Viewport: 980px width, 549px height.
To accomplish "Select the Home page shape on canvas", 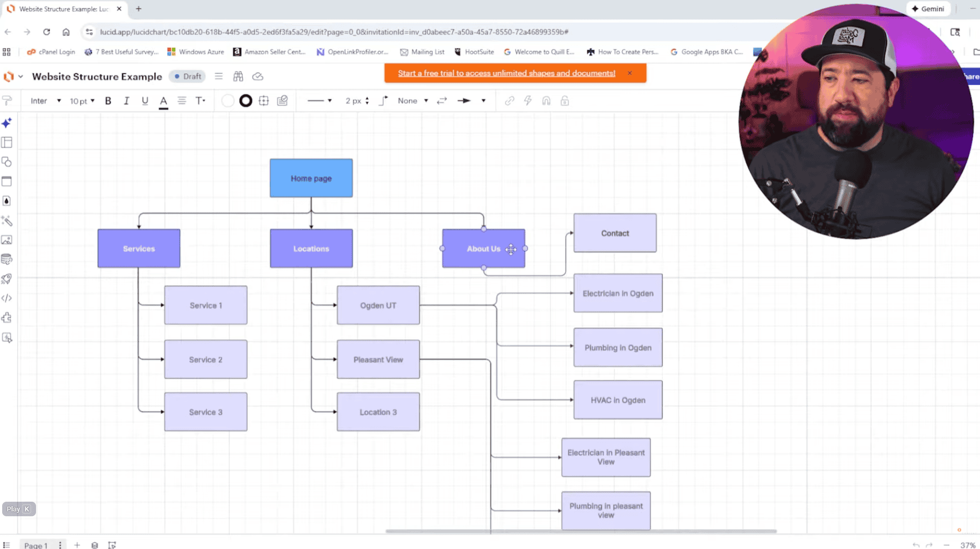I will [x=311, y=178].
